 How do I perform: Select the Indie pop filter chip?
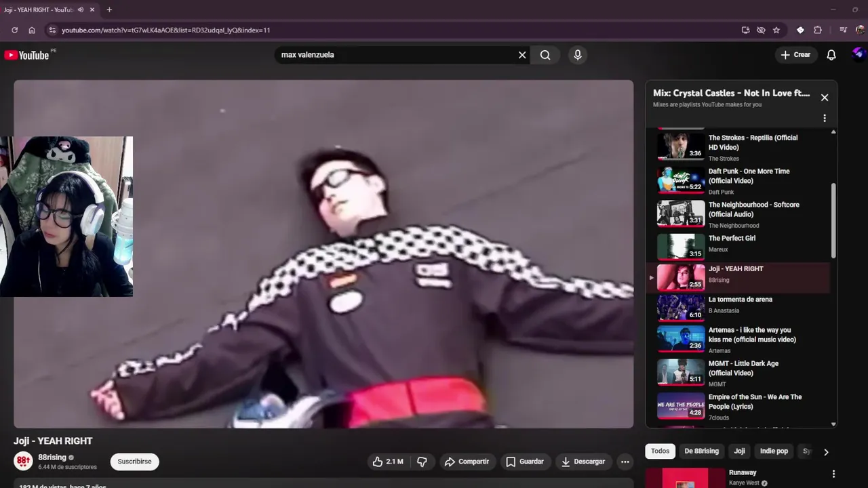pos(774,451)
